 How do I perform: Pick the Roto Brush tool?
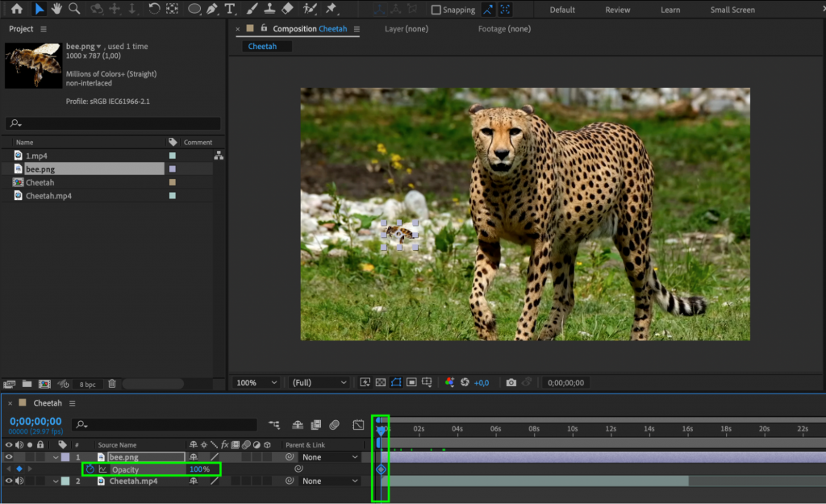pos(310,9)
